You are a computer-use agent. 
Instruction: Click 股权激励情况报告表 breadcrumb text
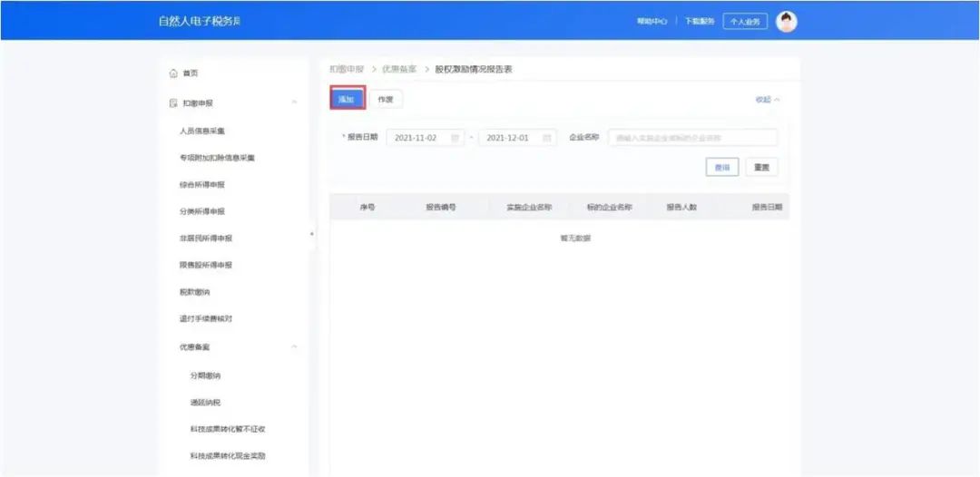click(x=474, y=69)
